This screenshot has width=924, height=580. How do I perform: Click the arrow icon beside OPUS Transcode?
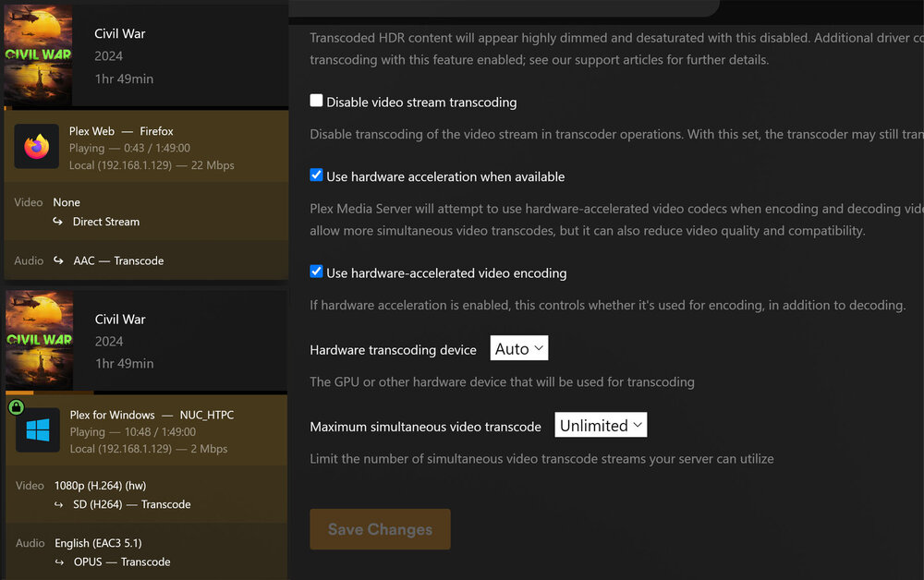pos(59,562)
